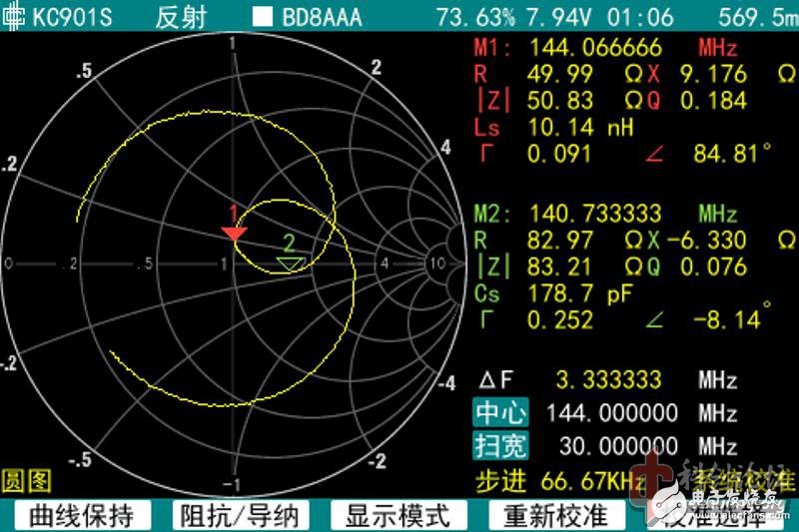
Task: Select the 中心 frequency field
Action: [x=500, y=413]
